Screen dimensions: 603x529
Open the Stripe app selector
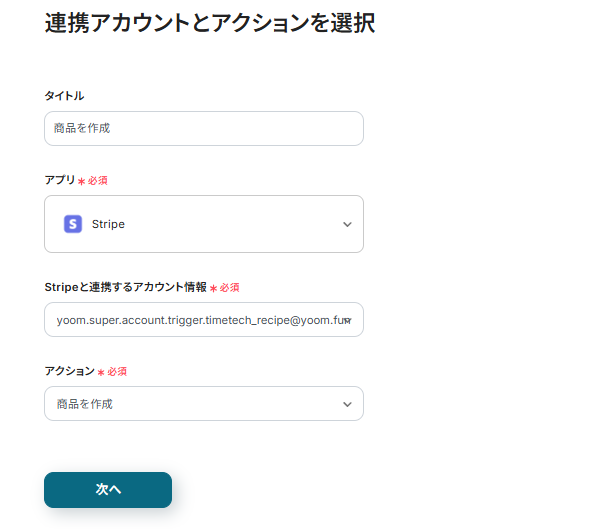(204, 224)
